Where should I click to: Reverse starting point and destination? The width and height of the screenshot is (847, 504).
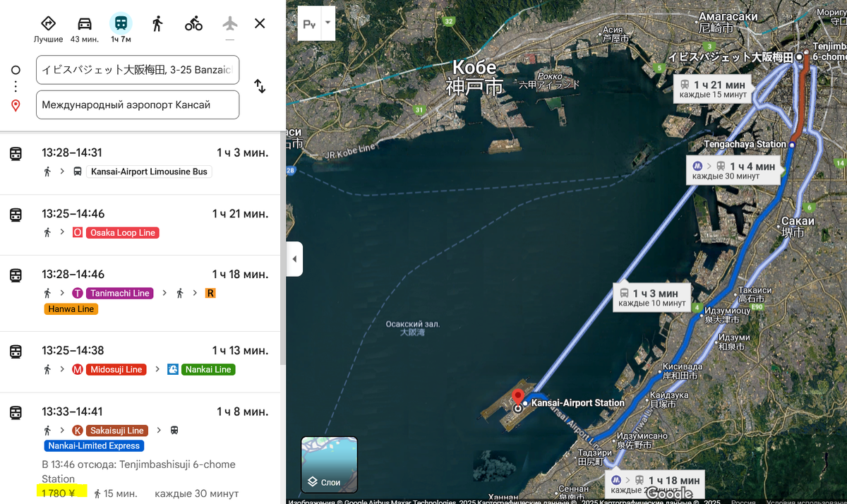tap(260, 86)
